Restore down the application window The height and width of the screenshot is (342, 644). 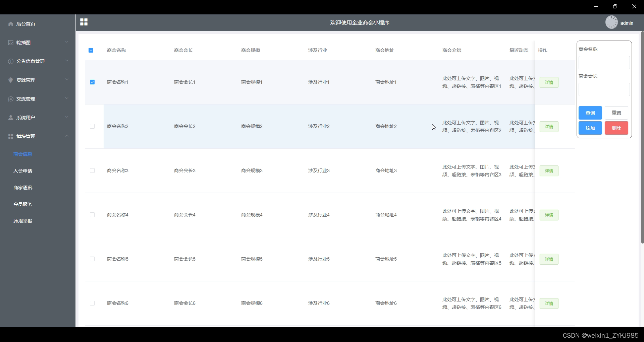point(615,6)
